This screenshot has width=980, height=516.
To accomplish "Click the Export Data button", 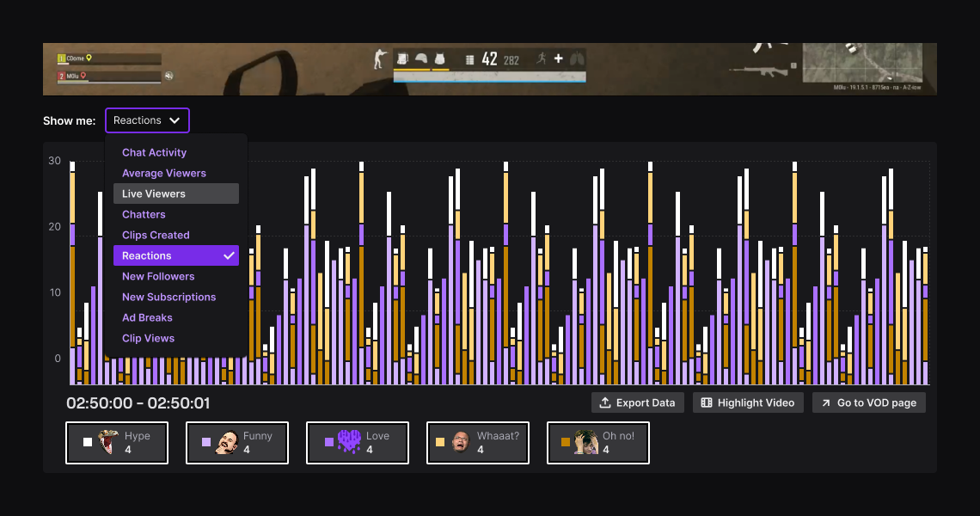I will point(637,402).
